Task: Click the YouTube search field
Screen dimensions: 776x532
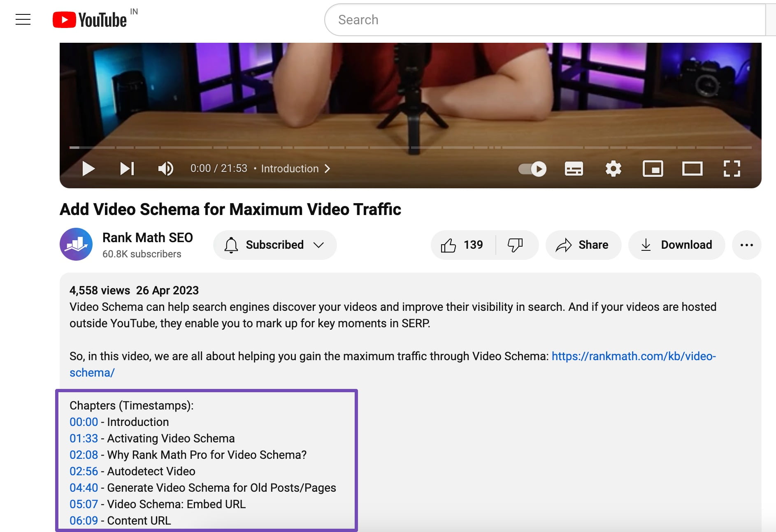Action: [x=543, y=20]
